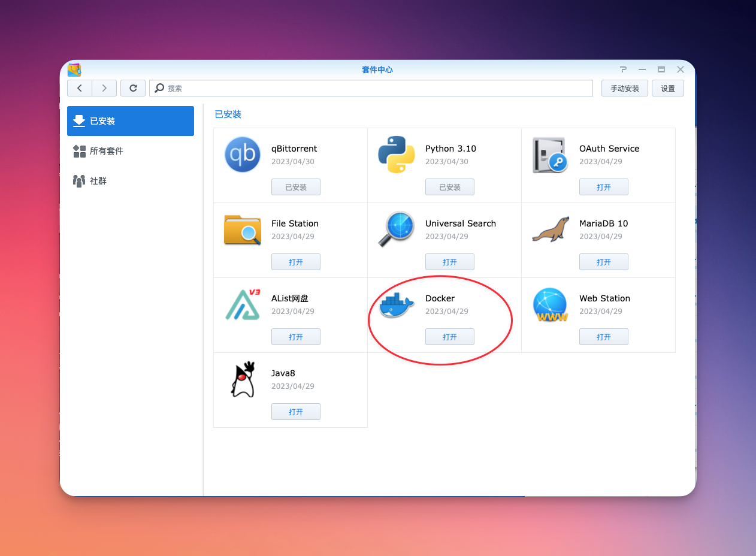
Task: Click the AList网盘 package icon
Action: [243, 304]
